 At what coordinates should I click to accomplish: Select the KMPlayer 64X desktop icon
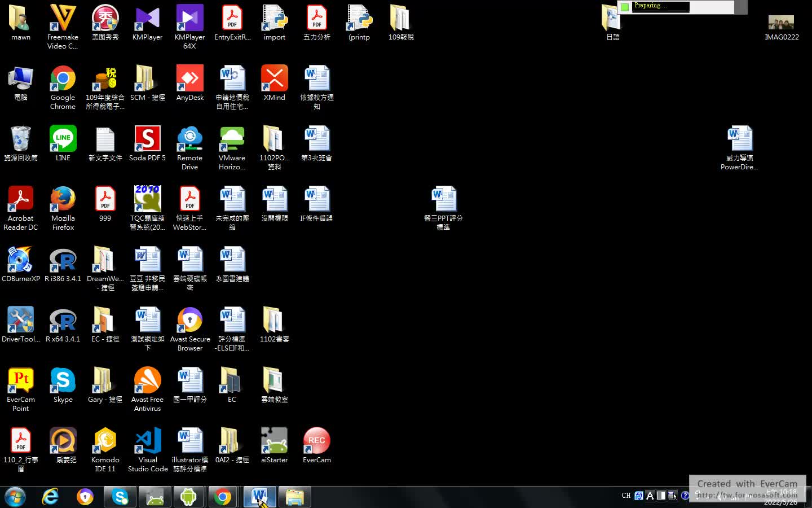pyautogui.click(x=189, y=26)
